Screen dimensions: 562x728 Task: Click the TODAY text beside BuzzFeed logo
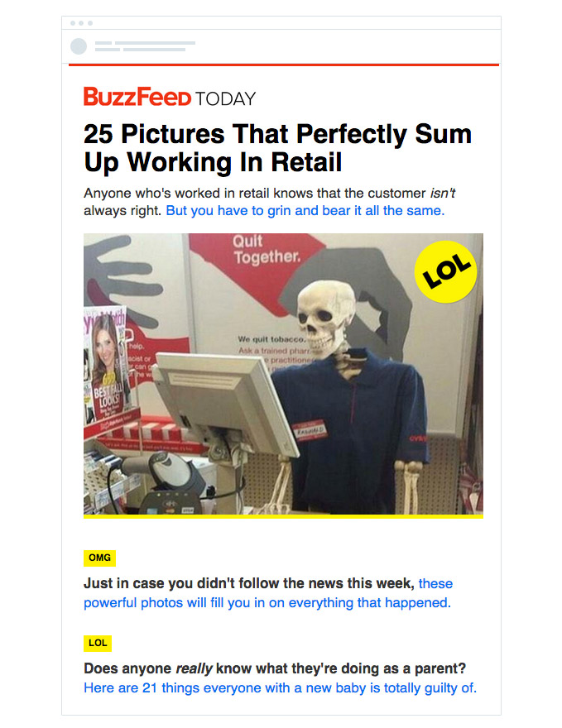click(x=225, y=99)
